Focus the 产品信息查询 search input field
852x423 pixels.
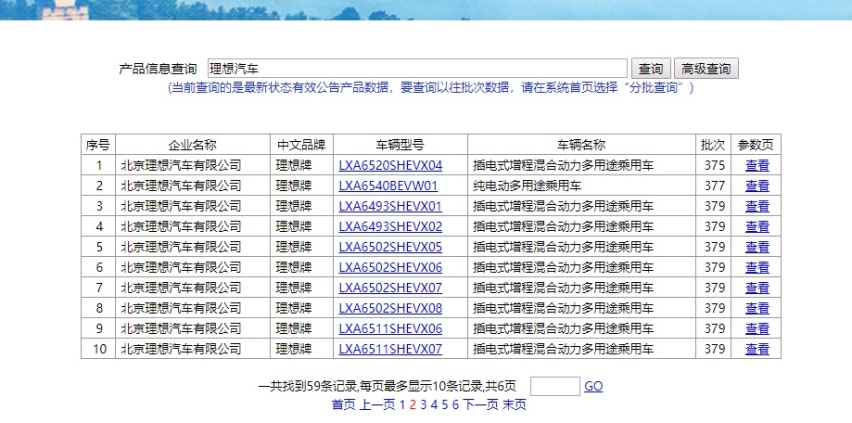(417, 69)
